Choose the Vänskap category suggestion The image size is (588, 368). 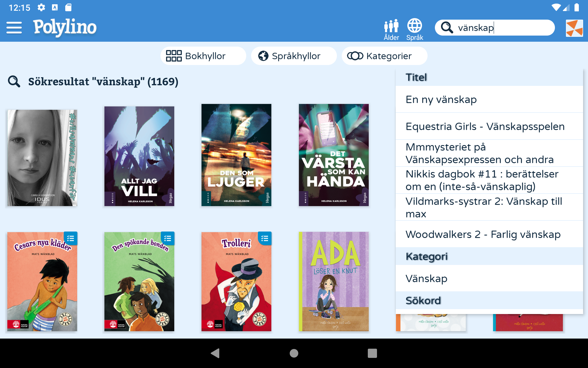click(489, 278)
